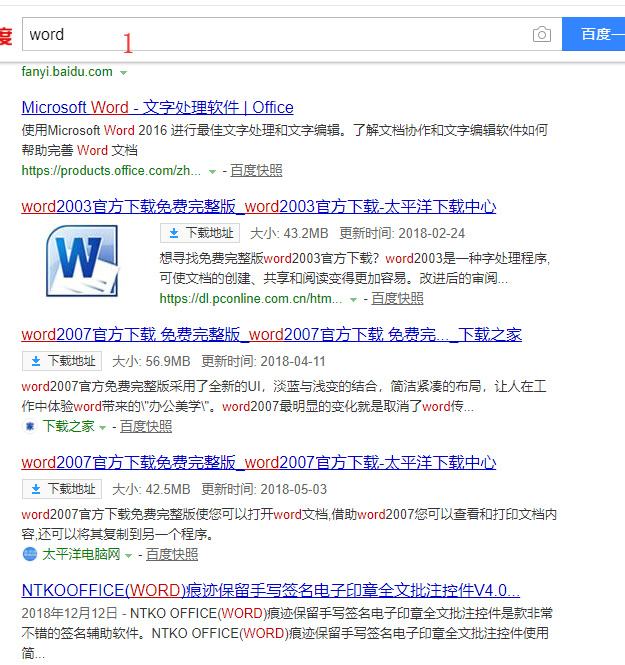
Task: View 百度快照 for the Microsoft Word result
Action: (x=256, y=171)
